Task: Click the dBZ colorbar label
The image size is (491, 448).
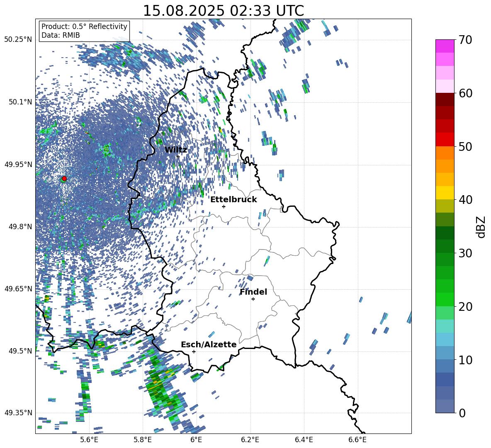Action: click(481, 227)
